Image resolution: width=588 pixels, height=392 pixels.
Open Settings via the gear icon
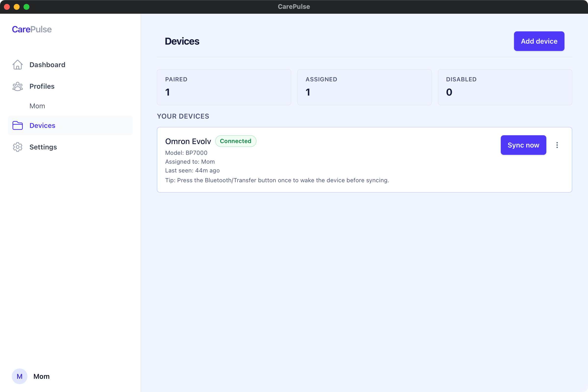(17, 147)
